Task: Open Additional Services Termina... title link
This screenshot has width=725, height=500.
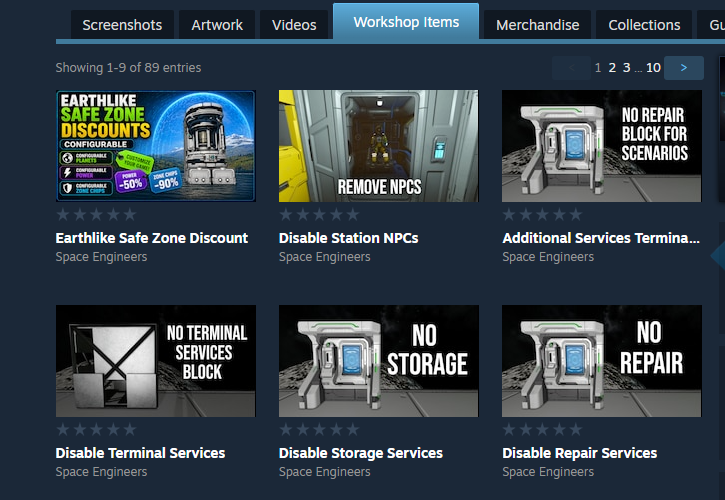Action: point(601,238)
